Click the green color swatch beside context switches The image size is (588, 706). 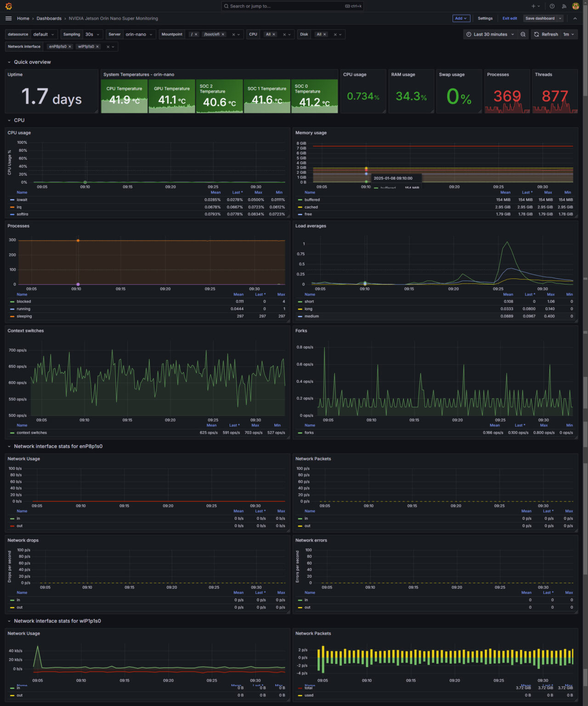point(11,433)
